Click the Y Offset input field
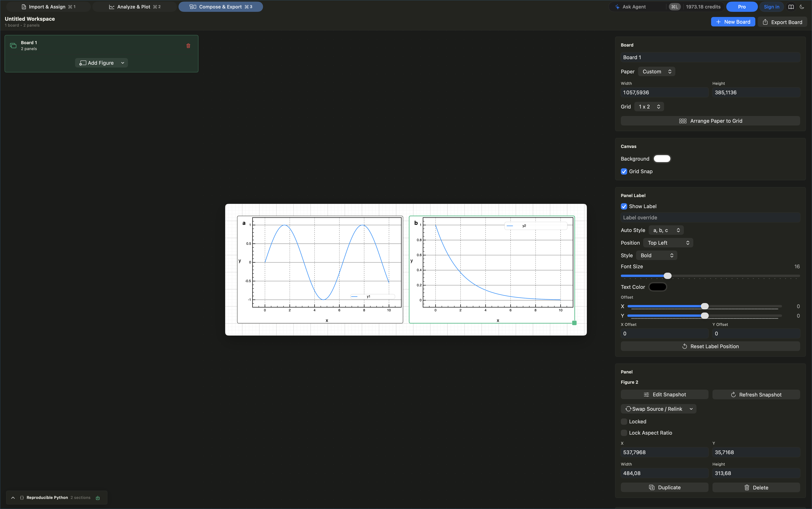812x509 pixels. 756,334
